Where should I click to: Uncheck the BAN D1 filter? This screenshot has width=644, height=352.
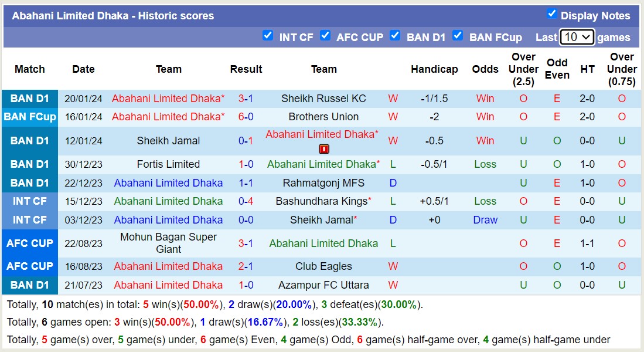point(396,36)
